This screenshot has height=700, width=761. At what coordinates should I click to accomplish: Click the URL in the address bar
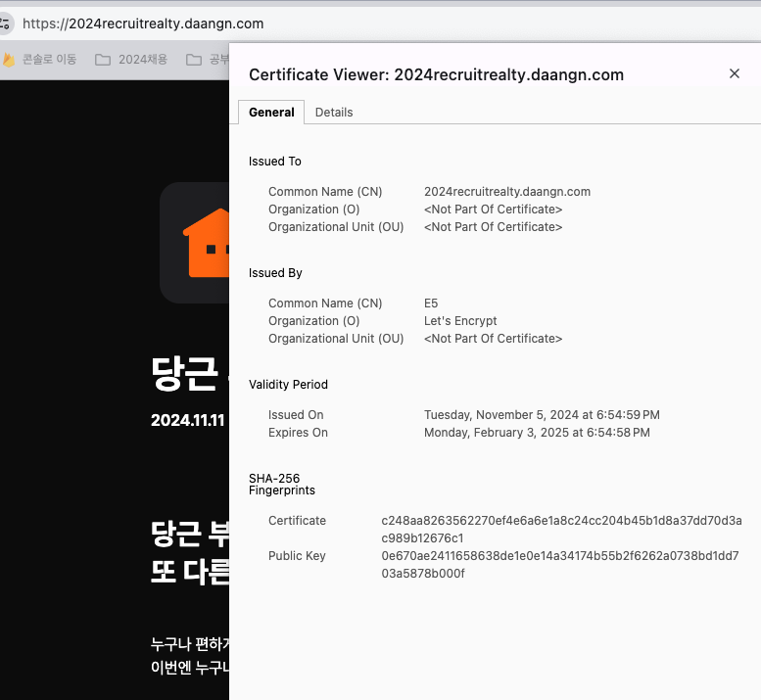(x=143, y=23)
